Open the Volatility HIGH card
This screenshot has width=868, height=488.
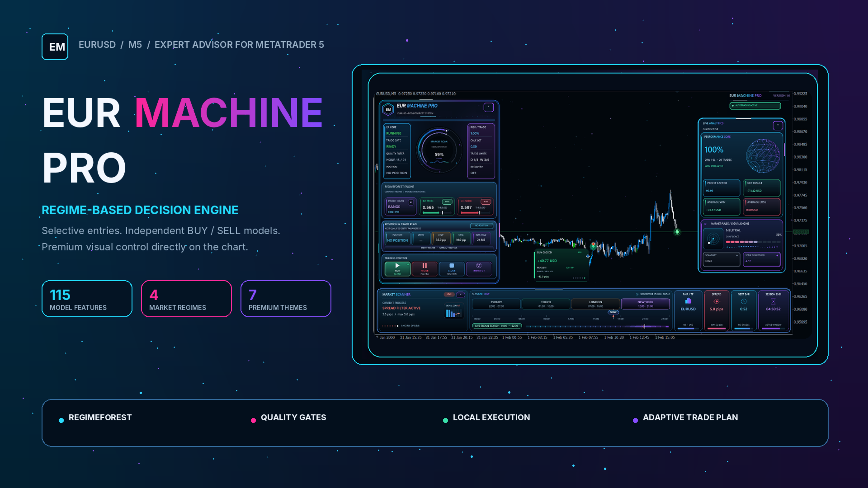(x=722, y=259)
